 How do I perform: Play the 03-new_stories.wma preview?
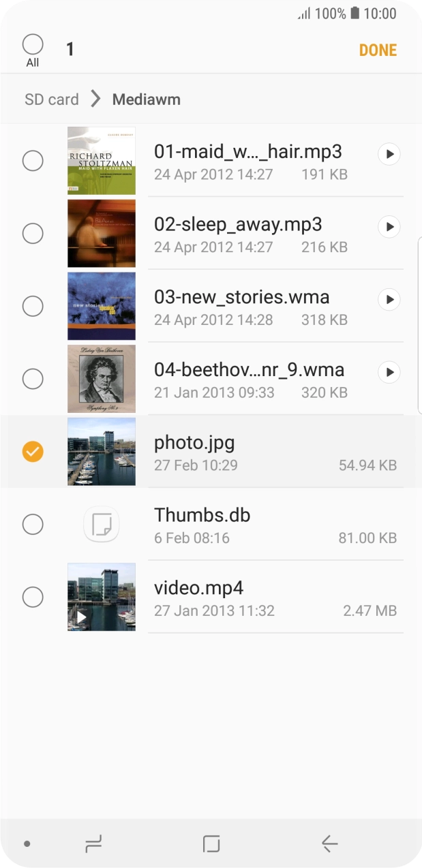click(389, 299)
